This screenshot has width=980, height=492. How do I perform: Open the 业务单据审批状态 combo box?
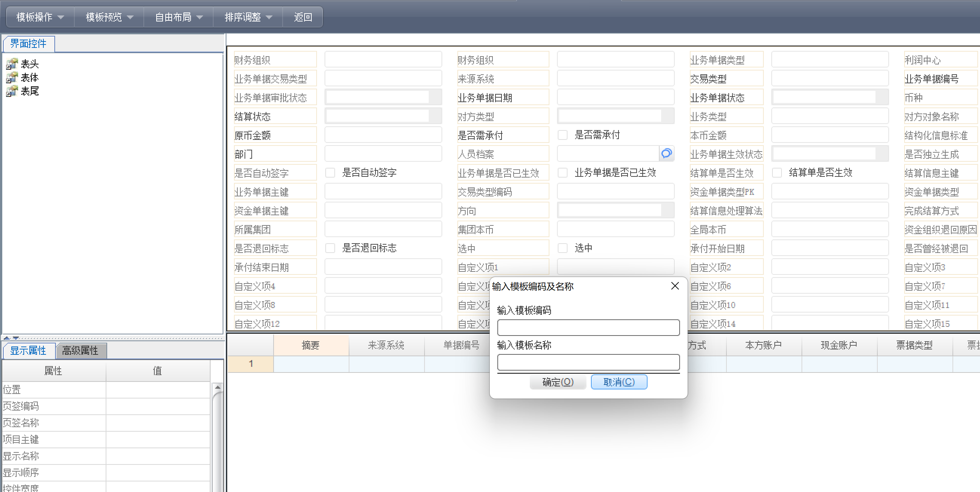(383, 97)
